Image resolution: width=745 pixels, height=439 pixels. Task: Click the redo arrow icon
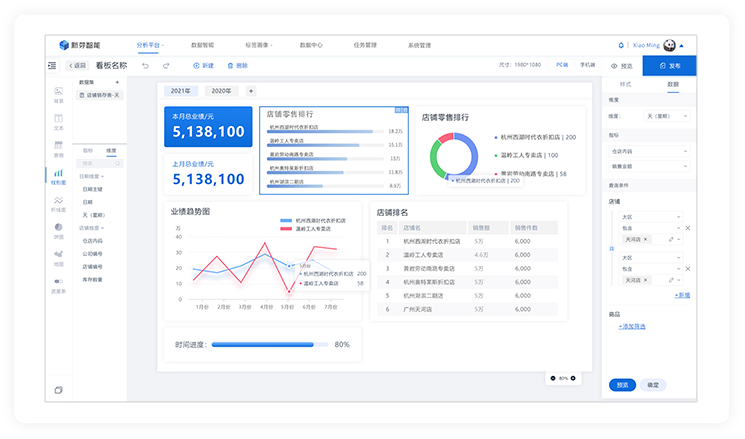[168, 66]
